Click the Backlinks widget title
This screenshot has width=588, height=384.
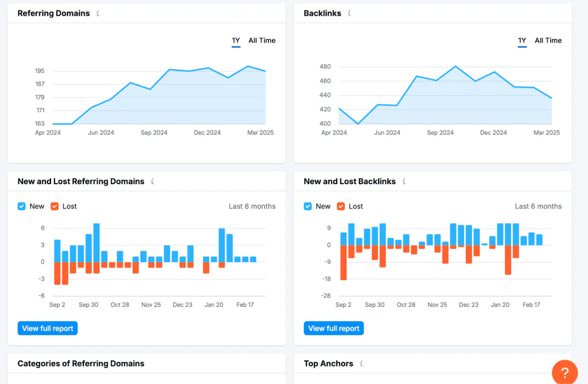(323, 13)
